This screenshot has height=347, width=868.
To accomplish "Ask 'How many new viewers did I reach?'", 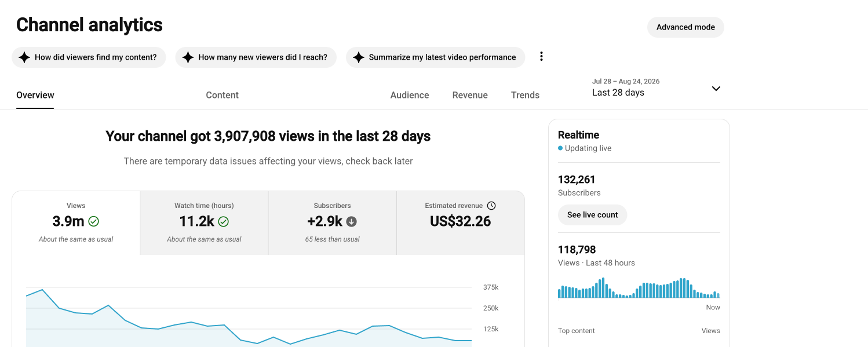I will (256, 57).
